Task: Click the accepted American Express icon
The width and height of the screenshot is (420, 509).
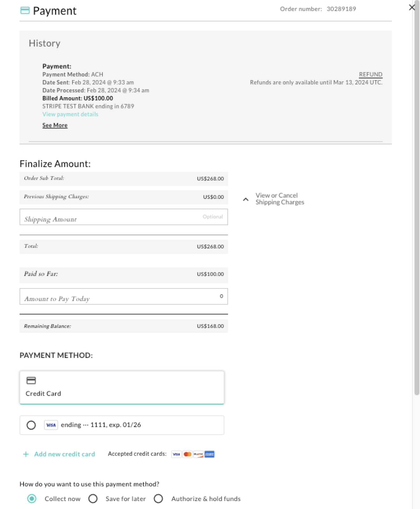Action: pyautogui.click(x=210, y=454)
